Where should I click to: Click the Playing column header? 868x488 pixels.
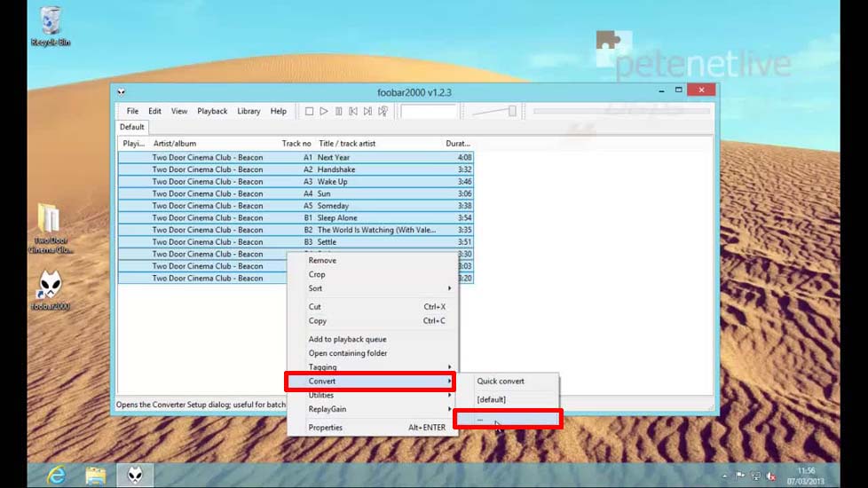[133, 144]
